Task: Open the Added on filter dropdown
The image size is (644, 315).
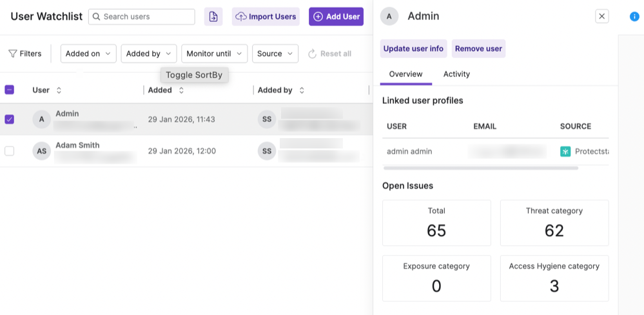Action: tap(88, 54)
